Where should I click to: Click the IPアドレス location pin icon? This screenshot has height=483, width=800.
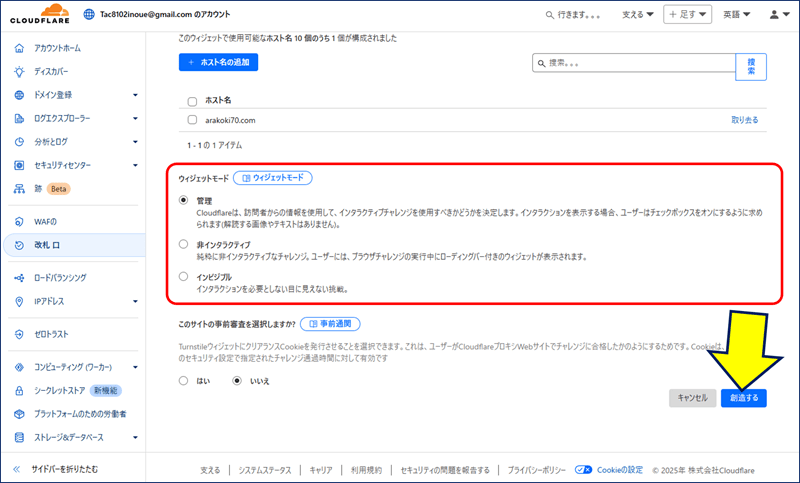click(19, 301)
